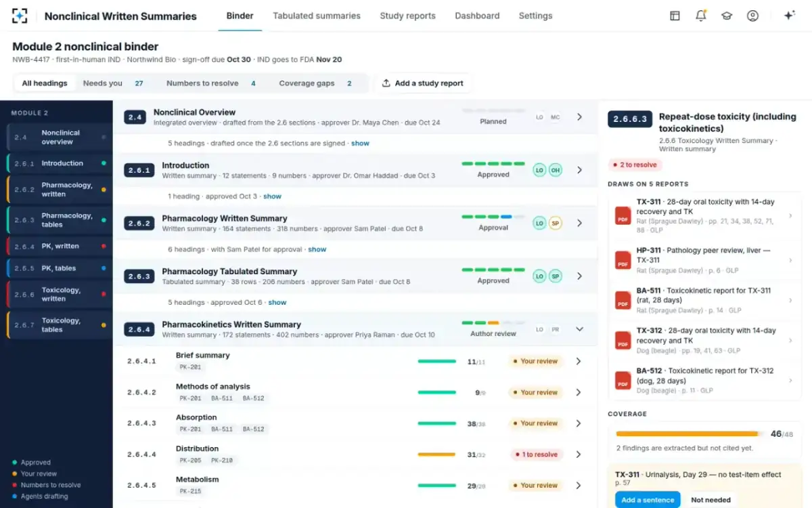Expand the 2.6.1 Introduction section chevron
The height and width of the screenshot is (508, 812).
pos(579,170)
